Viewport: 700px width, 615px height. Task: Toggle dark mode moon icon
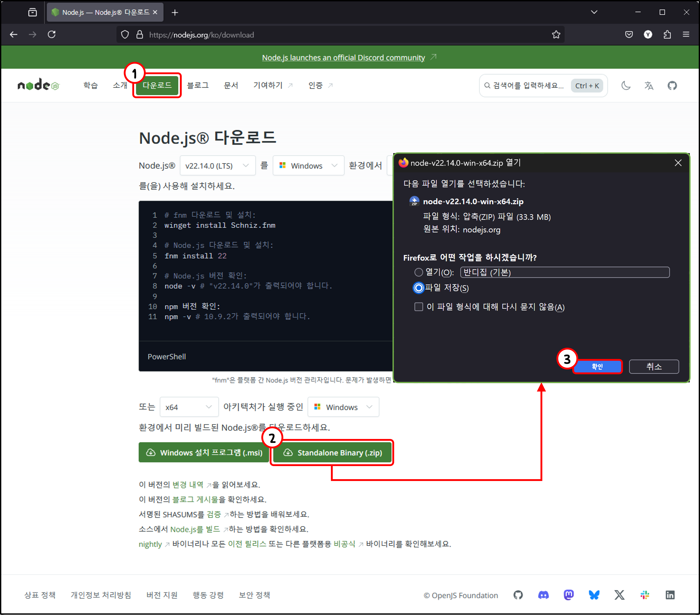tap(626, 86)
